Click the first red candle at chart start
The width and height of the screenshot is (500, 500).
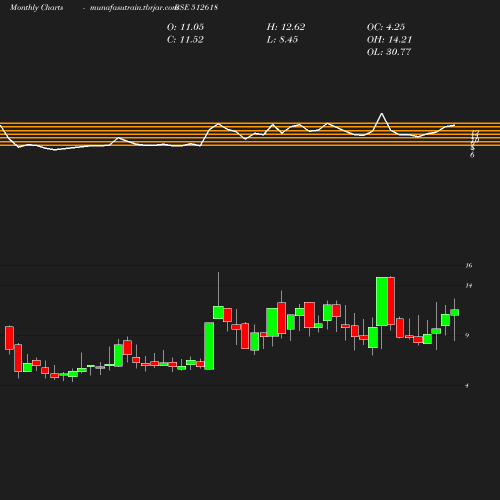coord(9,338)
